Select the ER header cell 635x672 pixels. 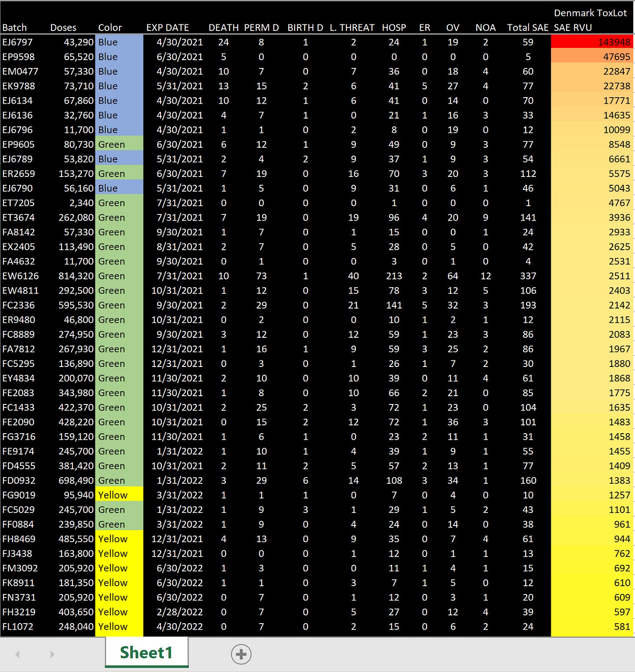pyautogui.click(x=424, y=27)
